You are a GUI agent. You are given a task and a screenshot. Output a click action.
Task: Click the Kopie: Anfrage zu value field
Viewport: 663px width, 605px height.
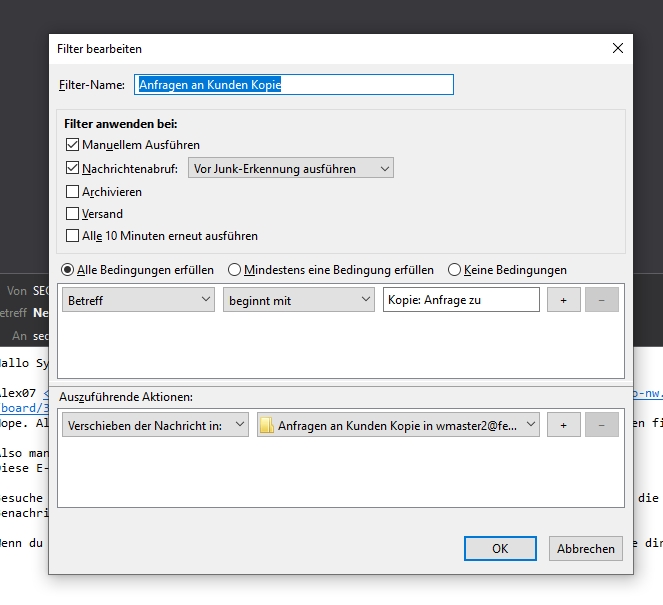[460, 300]
